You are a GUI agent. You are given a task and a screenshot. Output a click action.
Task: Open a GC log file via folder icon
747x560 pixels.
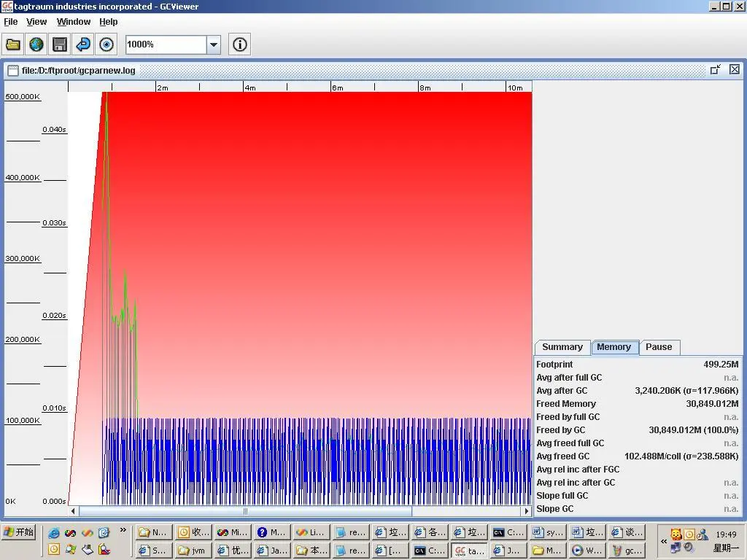click(13, 44)
